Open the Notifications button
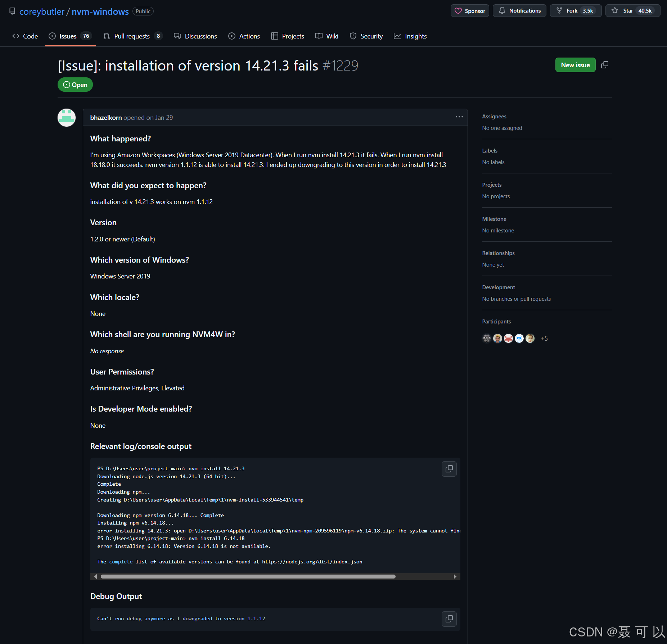The image size is (667, 644). [519, 11]
